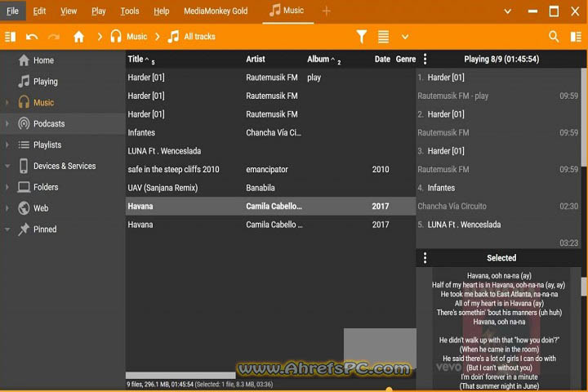This screenshot has width=588, height=392.
Task: Add a new tab with plus icon
Action: [326, 11]
